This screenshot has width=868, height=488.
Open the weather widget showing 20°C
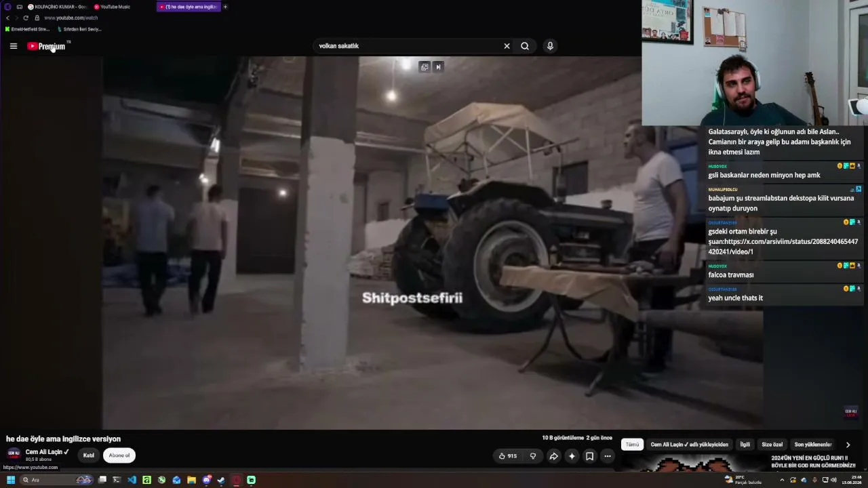[x=743, y=480]
